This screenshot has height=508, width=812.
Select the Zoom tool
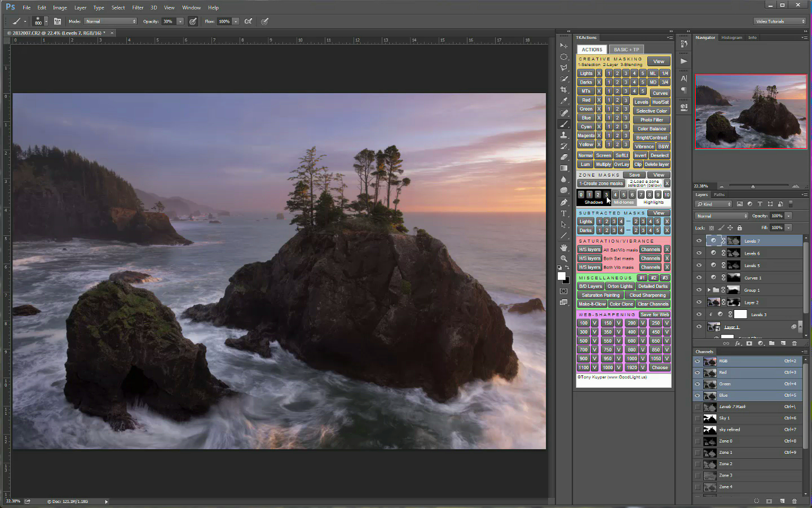pos(563,259)
